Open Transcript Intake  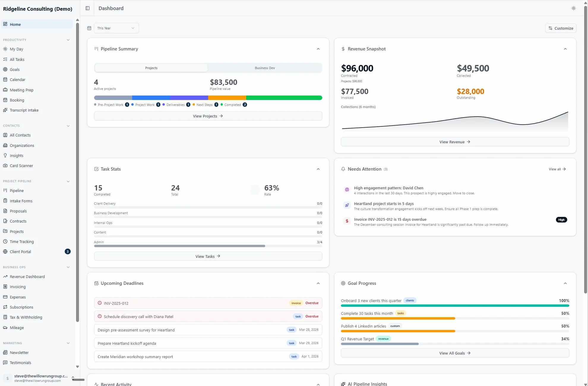click(24, 110)
